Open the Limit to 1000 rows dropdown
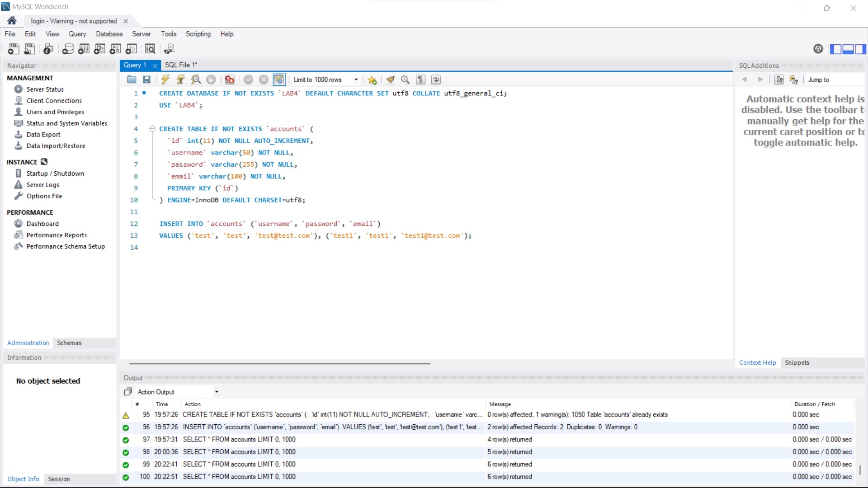 click(x=355, y=80)
